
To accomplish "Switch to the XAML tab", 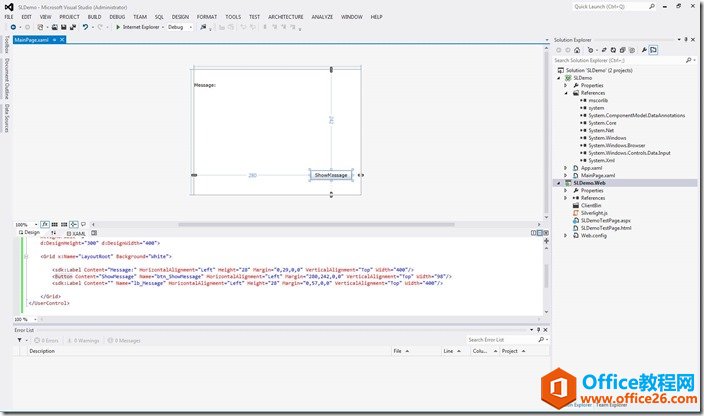I will tap(76, 233).
